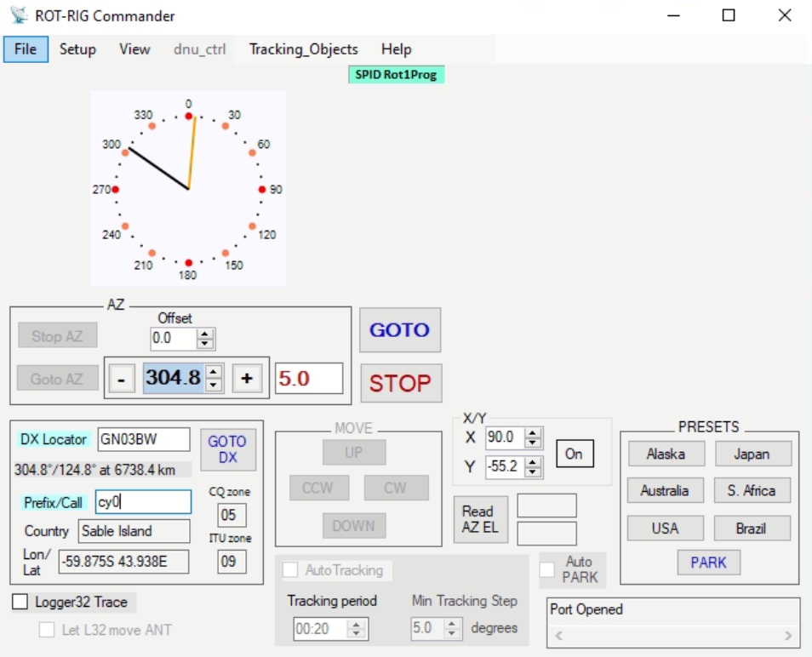Image resolution: width=812 pixels, height=657 pixels.
Task: Click the minus azimuth decrement button
Action: [122, 379]
